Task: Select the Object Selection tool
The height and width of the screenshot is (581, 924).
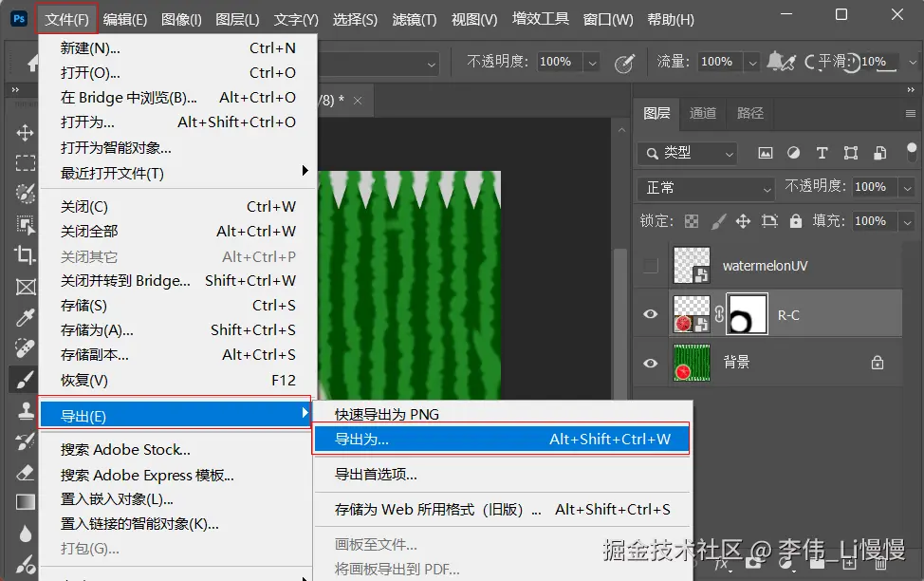Action: tap(25, 225)
